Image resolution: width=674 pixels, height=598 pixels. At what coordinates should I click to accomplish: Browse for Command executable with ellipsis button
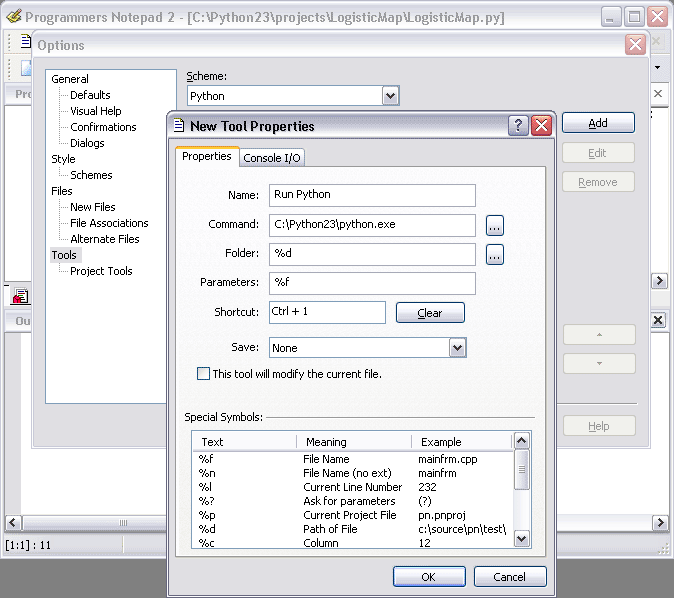coord(495,225)
